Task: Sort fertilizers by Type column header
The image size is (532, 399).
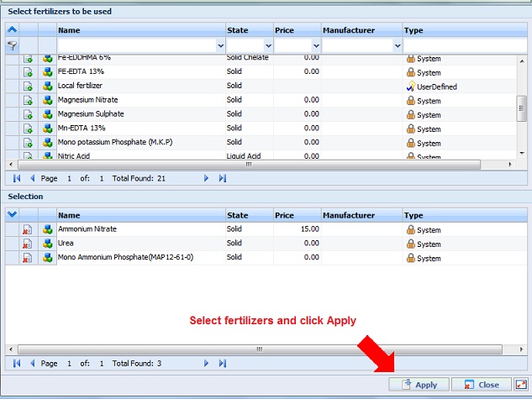Action: click(465, 30)
